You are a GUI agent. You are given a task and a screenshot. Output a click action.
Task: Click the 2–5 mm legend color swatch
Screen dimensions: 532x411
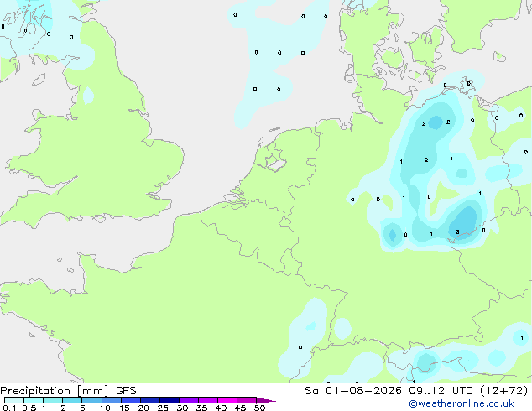click(73, 400)
